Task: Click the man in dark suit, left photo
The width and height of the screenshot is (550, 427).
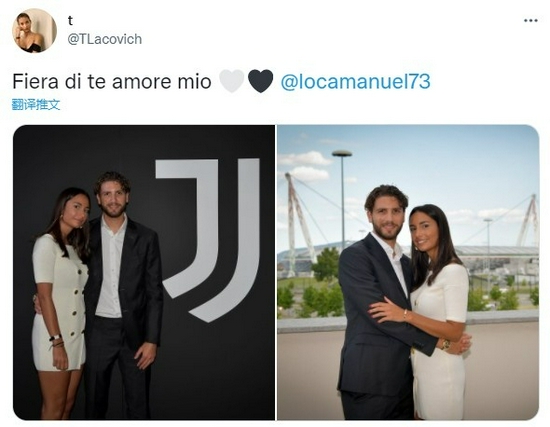Action: [123, 295]
